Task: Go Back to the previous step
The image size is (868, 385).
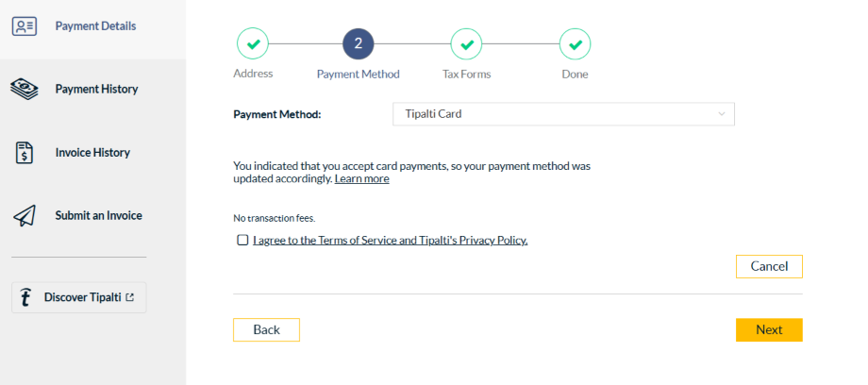Action: (x=266, y=329)
